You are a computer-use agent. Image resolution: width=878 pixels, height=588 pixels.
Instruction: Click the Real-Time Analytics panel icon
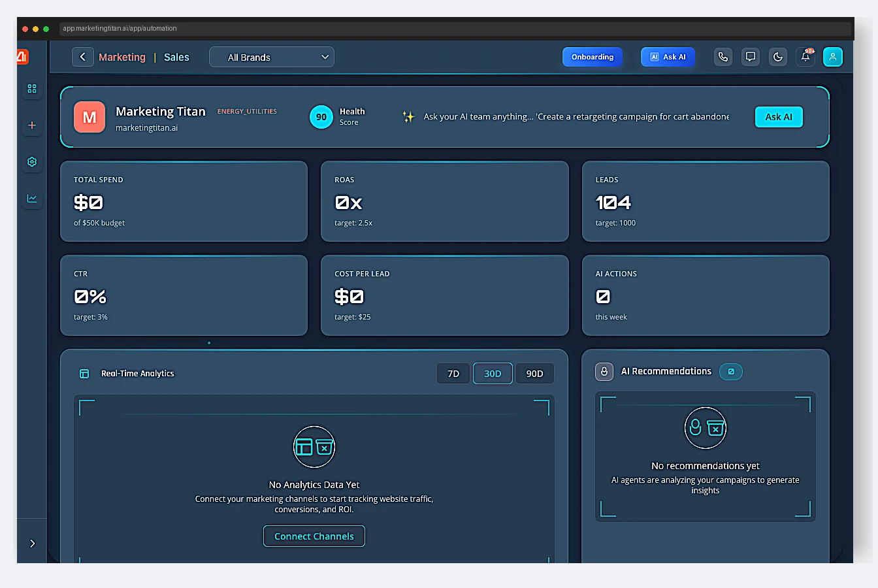click(x=84, y=374)
